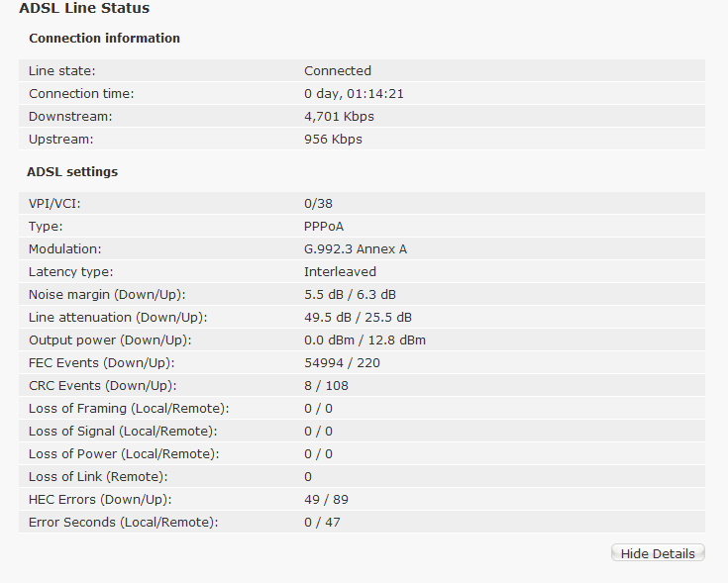Click the Loss of Link (Remote) label

[98, 477]
